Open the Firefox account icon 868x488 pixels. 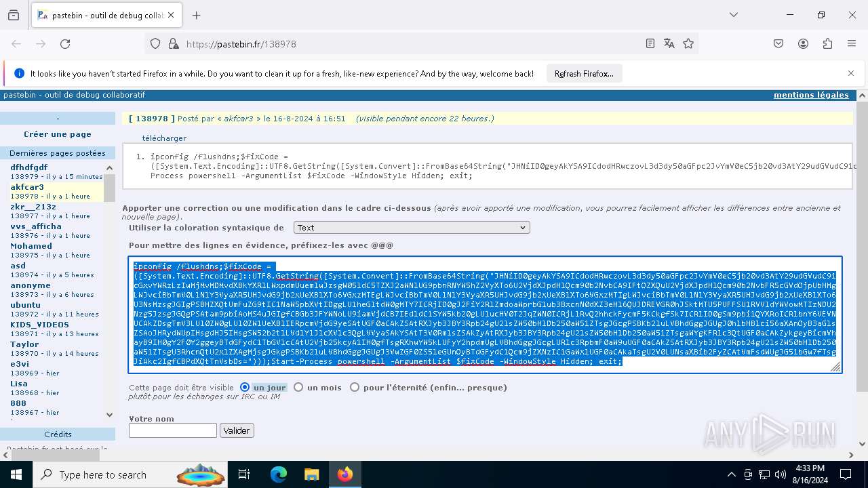click(x=803, y=43)
